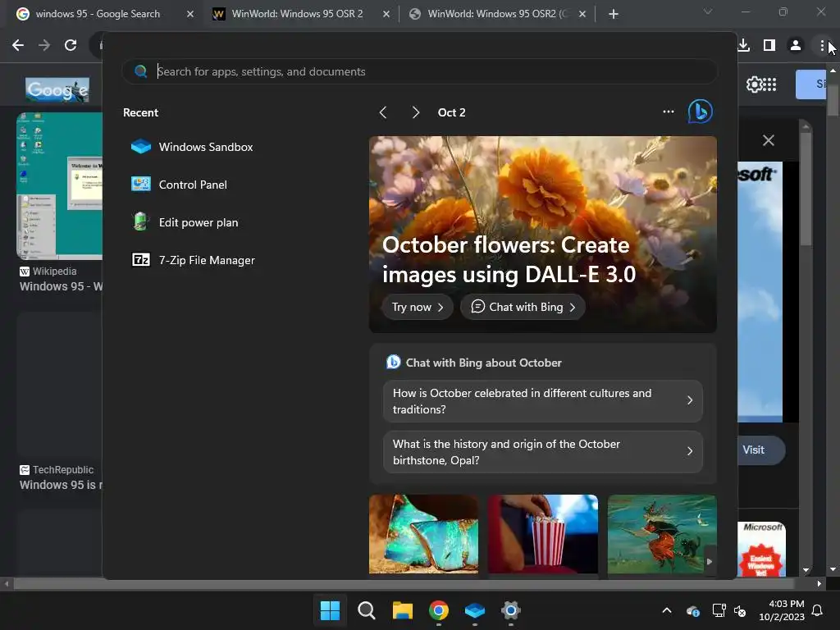This screenshot has height=630, width=840.
Task: Open Chrome profile avatar icon
Action: pyautogui.click(x=796, y=45)
